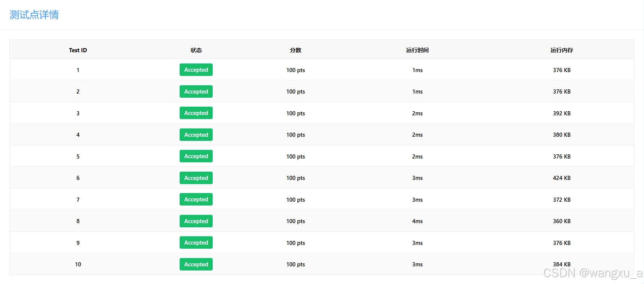Click the 2ms time in test 4 row
This screenshot has height=284, width=644.
pyautogui.click(x=417, y=135)
